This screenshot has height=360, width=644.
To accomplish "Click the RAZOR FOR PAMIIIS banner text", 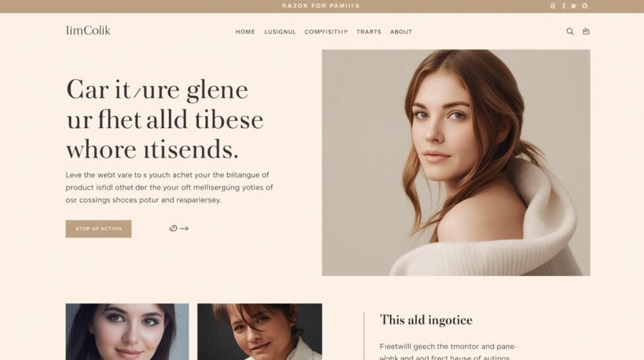I will [321, 6].
